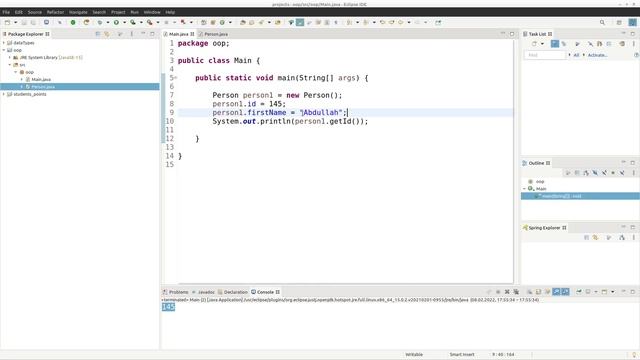Viewport: 640px width, 360px height.
Task: Select Person.java in Package Explorer
Action: [x=43, y=87]
